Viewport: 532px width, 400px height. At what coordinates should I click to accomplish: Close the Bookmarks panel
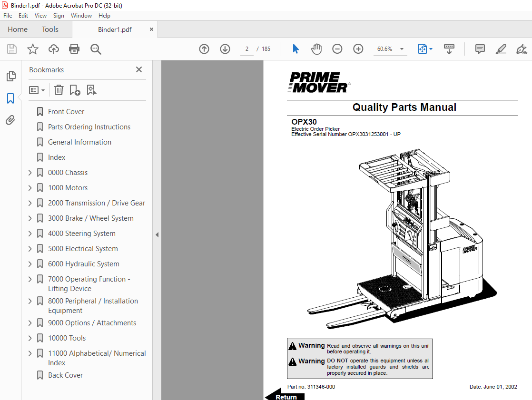(x=139, y=69)
